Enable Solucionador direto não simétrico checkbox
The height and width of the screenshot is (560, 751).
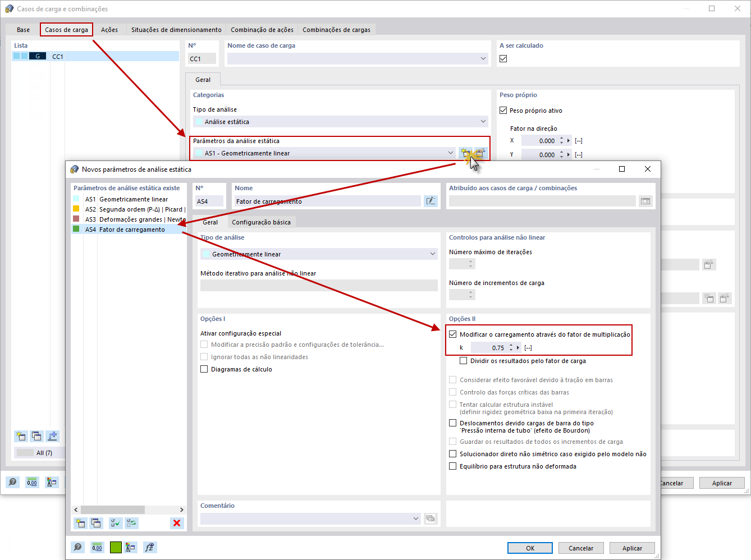coord(453,454)
